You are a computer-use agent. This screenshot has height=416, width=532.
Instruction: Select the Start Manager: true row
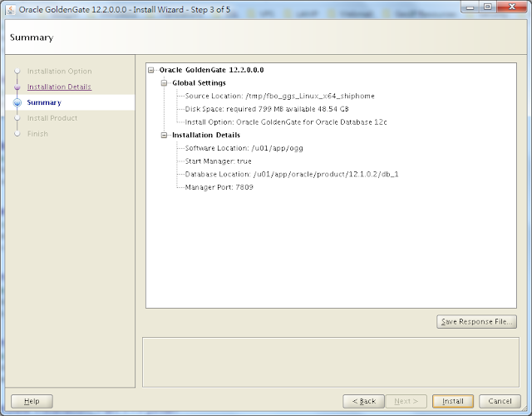coord(218,161)
